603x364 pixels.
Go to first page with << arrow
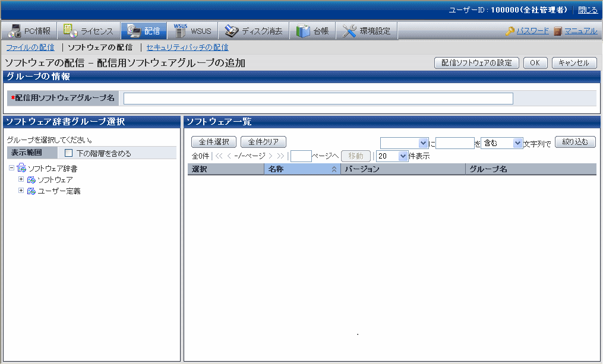219,156
